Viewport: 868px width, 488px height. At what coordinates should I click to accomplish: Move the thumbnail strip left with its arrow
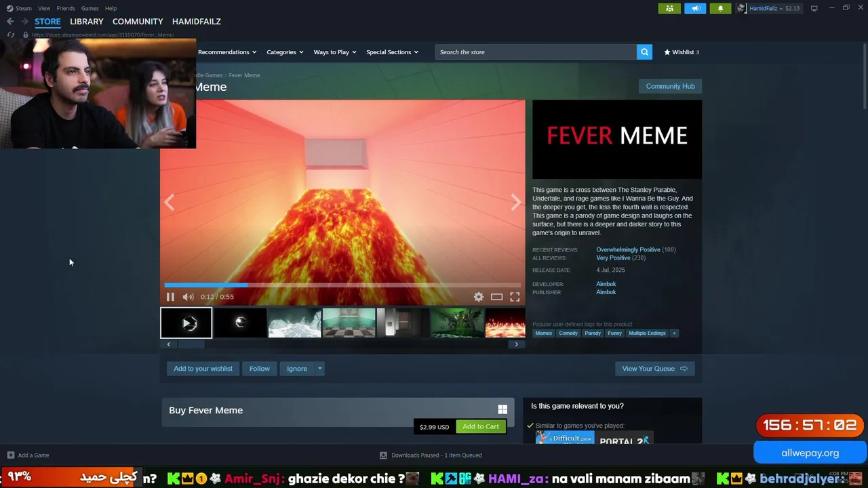[x=169, y=344]
